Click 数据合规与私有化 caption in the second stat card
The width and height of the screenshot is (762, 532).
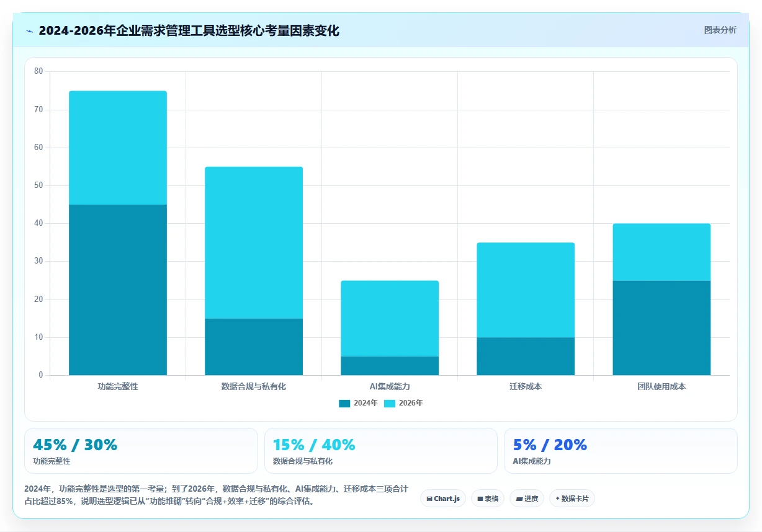[303, 461]
